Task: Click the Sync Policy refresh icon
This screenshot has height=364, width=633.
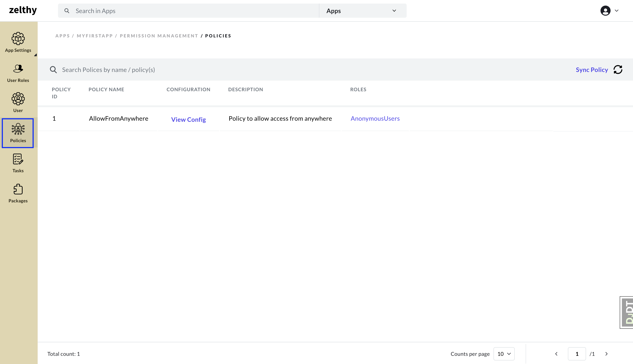Action: click(x=617, y=70)
